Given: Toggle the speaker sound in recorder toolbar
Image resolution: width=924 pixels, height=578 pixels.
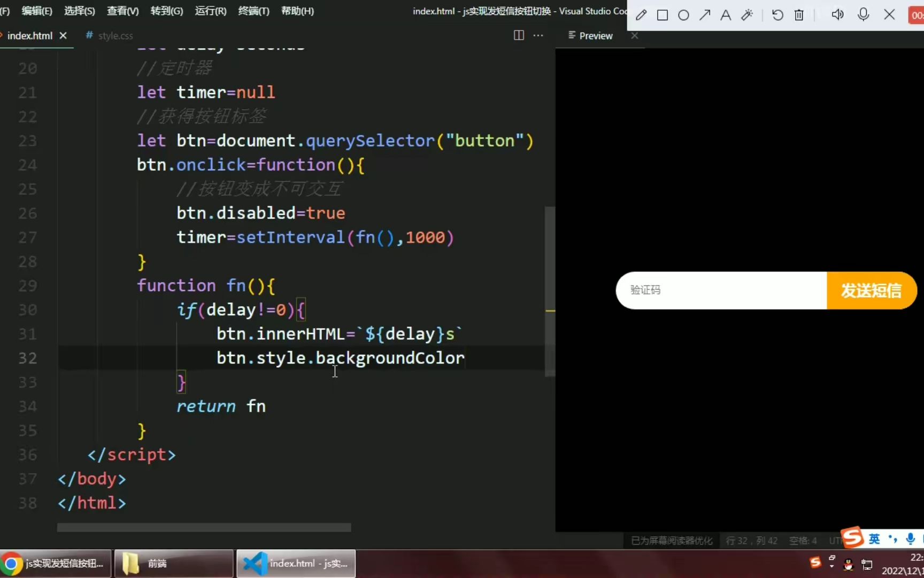Looking at the screenshot, I should (x=837, y=14).
